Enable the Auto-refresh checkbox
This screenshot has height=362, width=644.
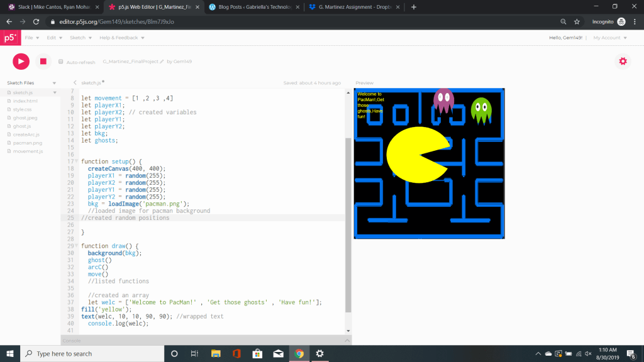[61, 62]
